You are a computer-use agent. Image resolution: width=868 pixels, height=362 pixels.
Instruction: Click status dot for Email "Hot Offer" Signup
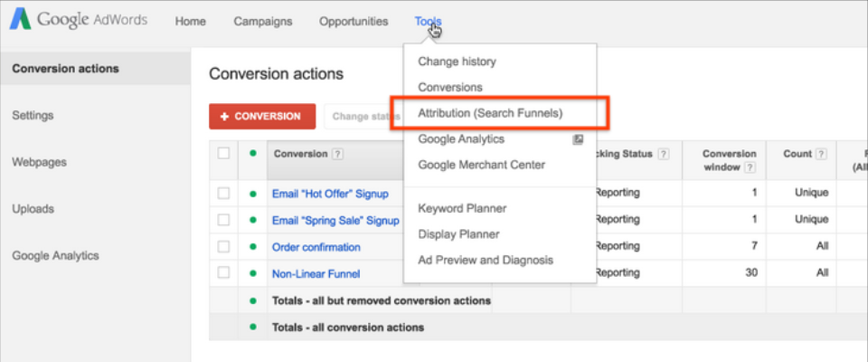[x=253, y=194]
